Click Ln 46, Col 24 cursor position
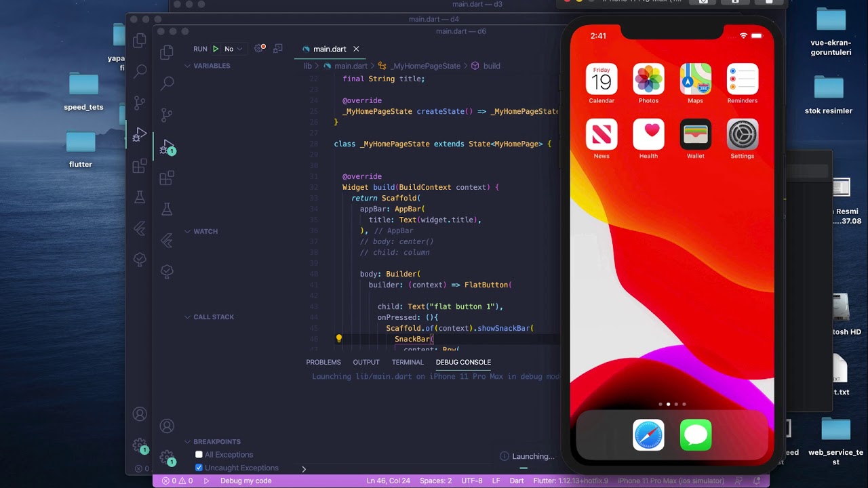Image resolution: width=868 pixels, height=488 pixels. pos(389,481)
